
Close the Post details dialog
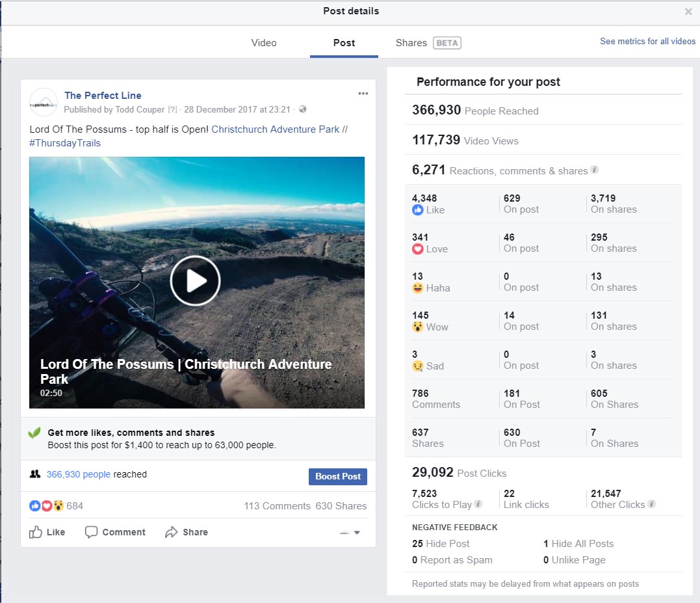click(688, 12)
